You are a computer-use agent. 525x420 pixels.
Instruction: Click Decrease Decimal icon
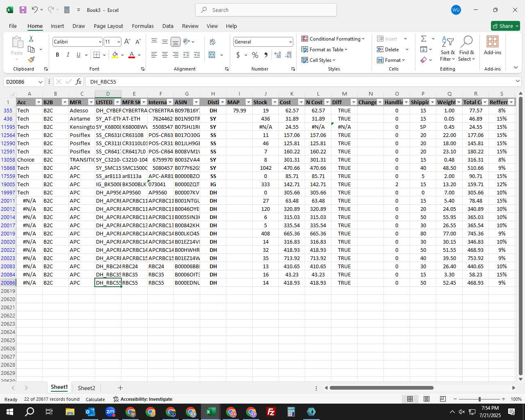tap(288, 55)
